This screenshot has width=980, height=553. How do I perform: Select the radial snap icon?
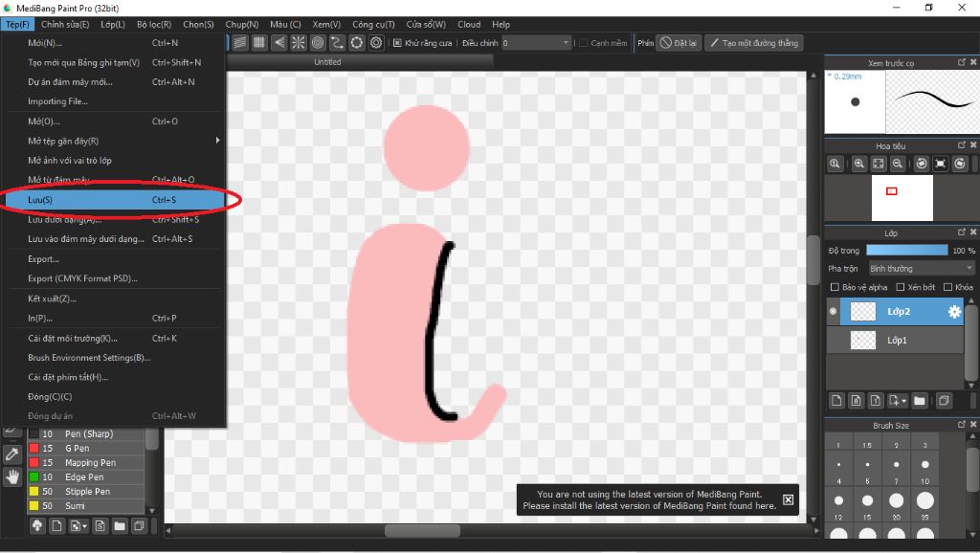pos(299,42)
